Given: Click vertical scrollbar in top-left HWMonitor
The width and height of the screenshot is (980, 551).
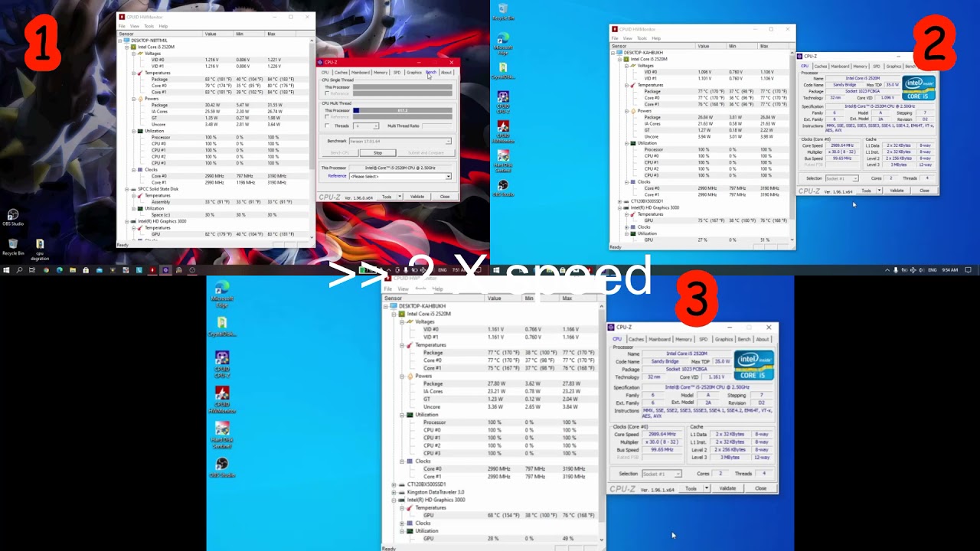Looking at the screenshot, I should (312, 138).
